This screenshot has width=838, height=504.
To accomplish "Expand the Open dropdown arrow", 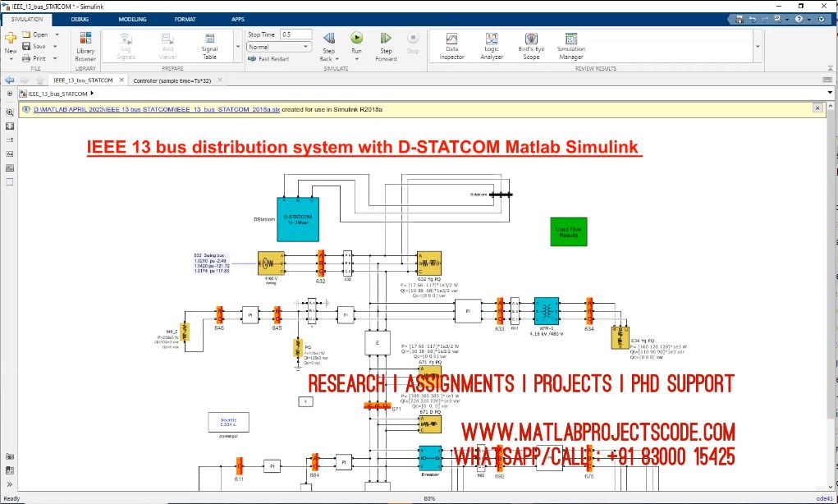I will pos(57,34).
